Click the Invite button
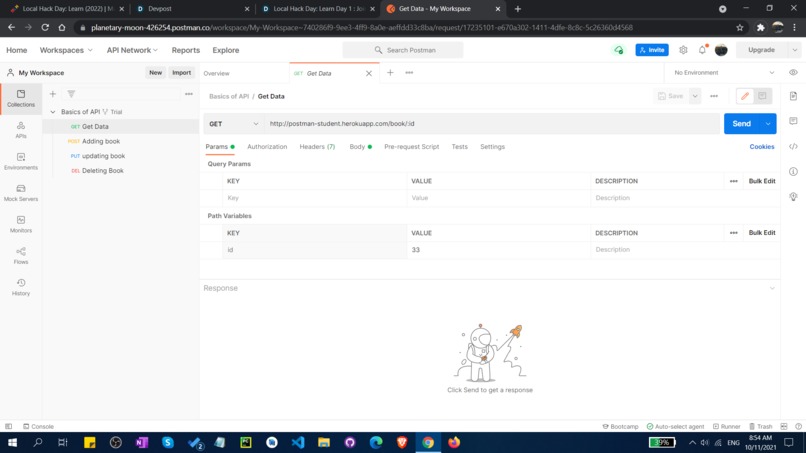 (x=652, y=50)
